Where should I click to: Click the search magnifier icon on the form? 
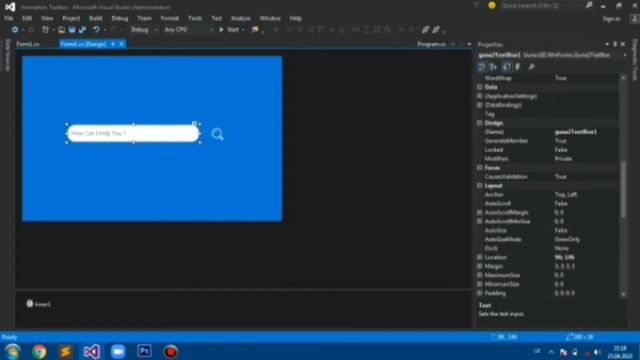tap(217, 134)
